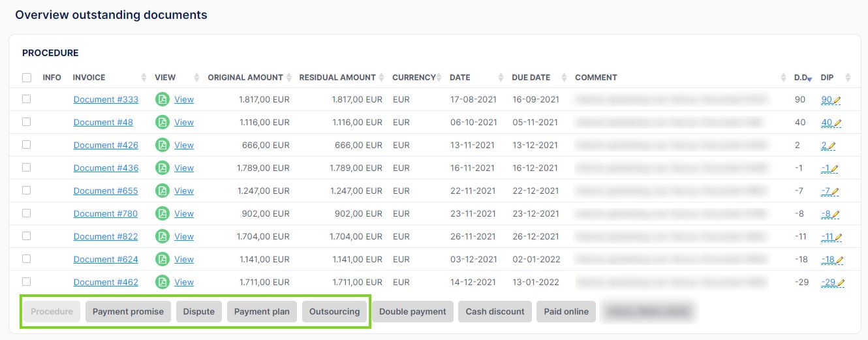Sort by Original Amount column arrows
Screen dimensions: 868x340
[289, 78]
